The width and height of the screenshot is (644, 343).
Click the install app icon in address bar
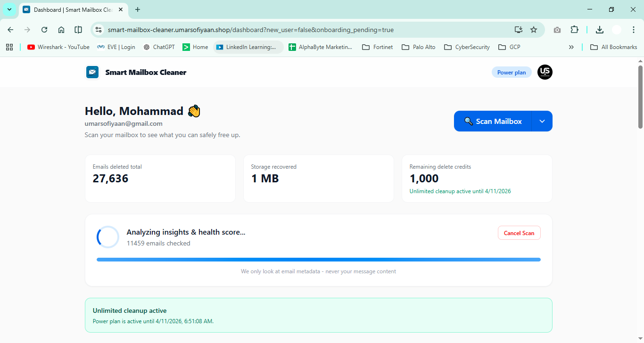point(519,30)
